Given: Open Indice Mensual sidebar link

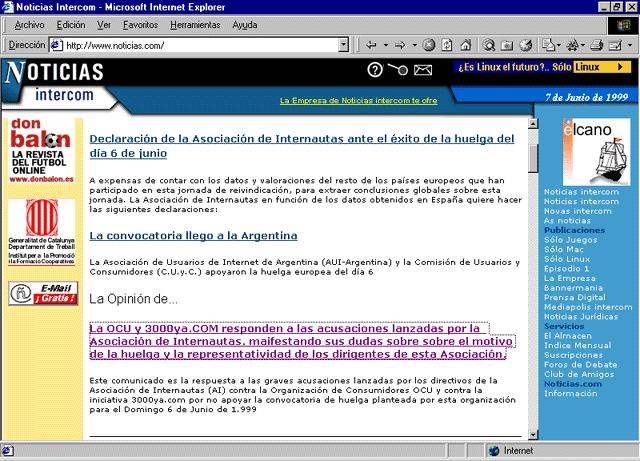Looking at the screenshot, I should (578, 345).
